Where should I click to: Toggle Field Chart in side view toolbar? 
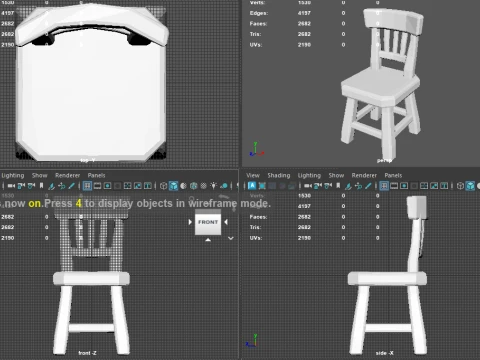[x=424, y=186]
